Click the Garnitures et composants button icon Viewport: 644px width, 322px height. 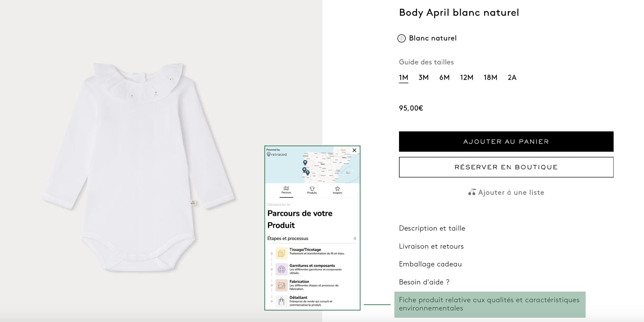[281, 269]
